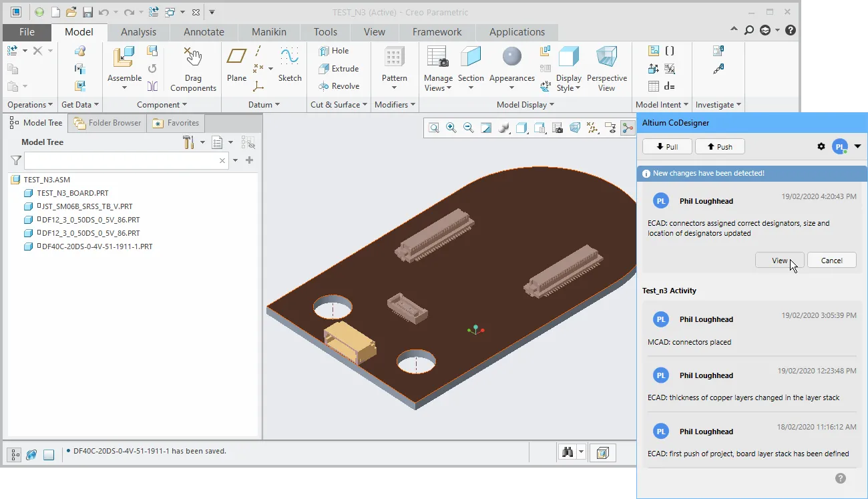Open the Appearances dropdown arrow
868x499 pixels.
pos(512,88)
